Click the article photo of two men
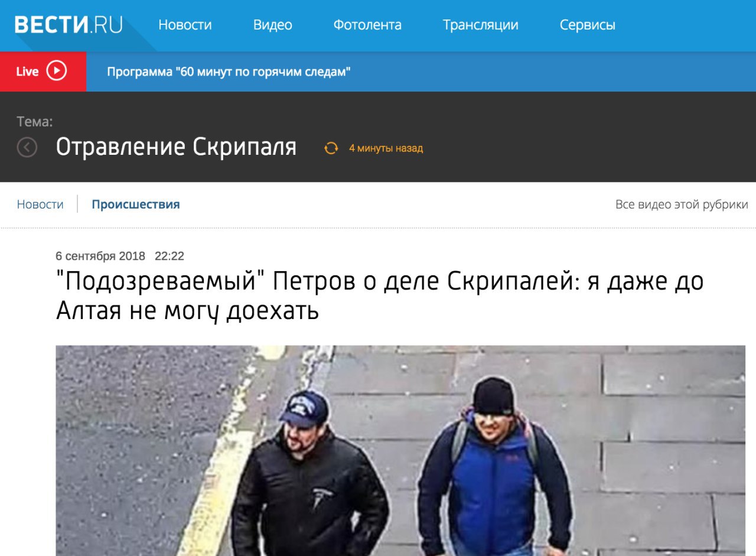The width and height of the screenshot is (756, 556). point(400,451)
